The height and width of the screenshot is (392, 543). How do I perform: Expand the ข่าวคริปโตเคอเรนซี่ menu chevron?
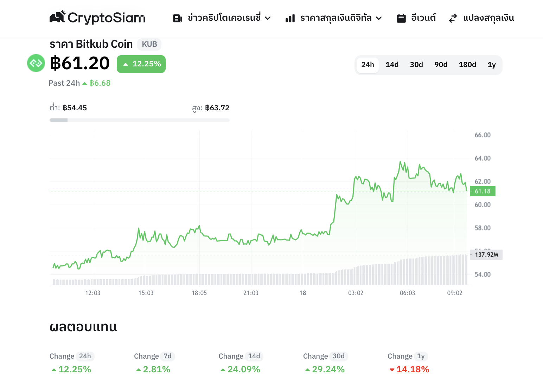tap(268, 18)
